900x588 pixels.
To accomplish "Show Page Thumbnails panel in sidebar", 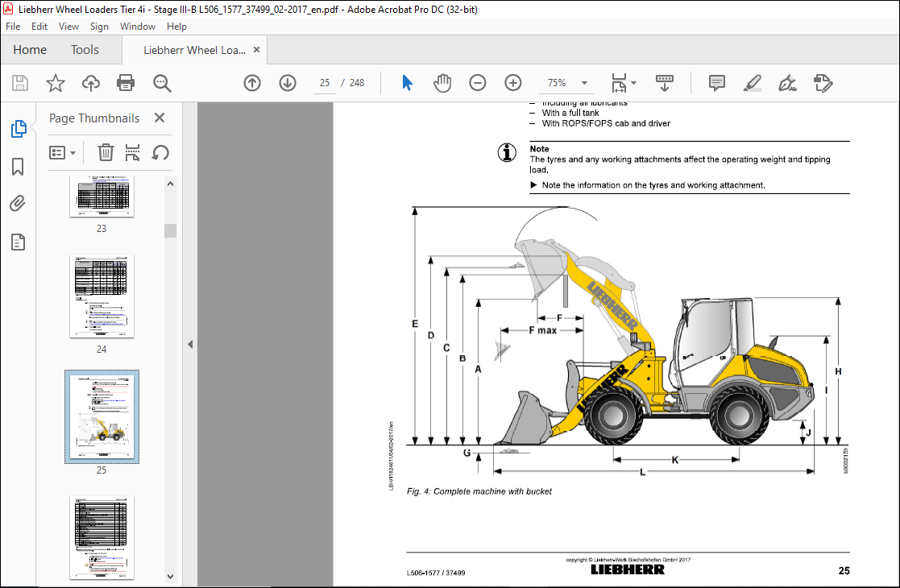I will [x=19, y=129].
